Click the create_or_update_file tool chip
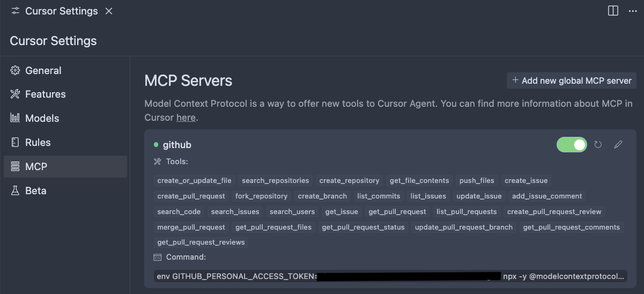Screen dimensions: 644x294 [194, 180]
